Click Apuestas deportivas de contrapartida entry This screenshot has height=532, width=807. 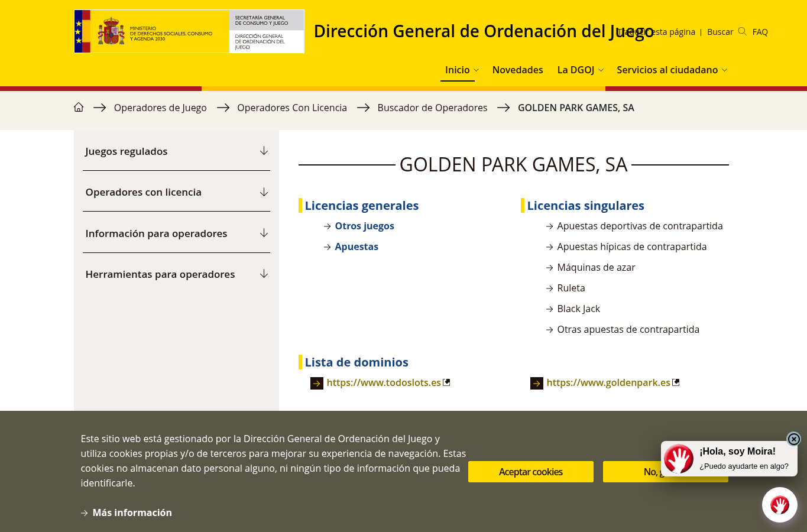640,226
